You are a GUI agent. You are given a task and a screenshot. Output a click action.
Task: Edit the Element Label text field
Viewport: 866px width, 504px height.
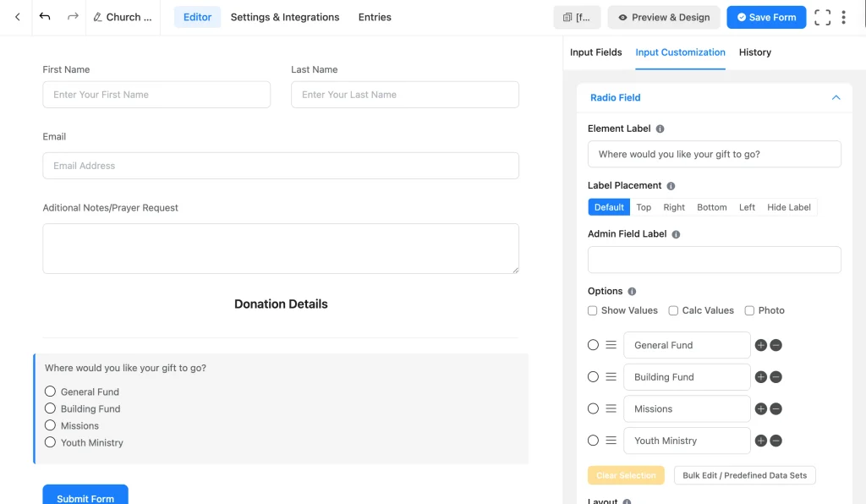pos(714,154)
